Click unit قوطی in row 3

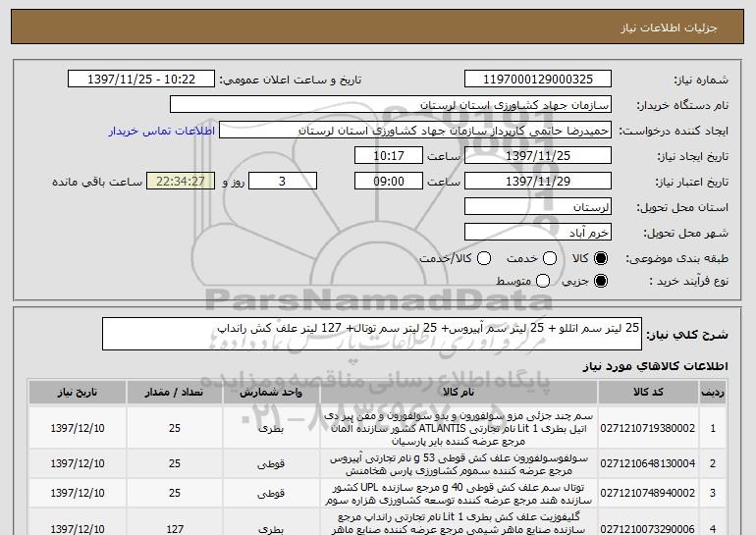pos(271,493)
